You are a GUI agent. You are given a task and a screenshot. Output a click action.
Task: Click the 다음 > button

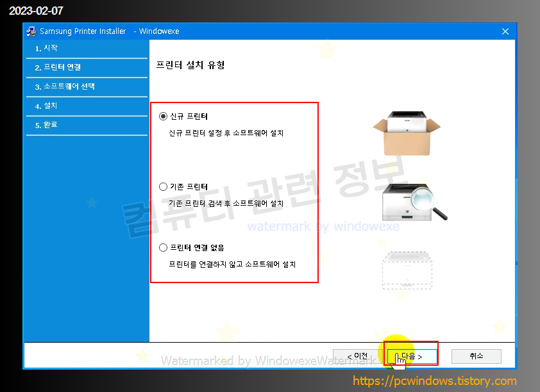coord(412,356)
